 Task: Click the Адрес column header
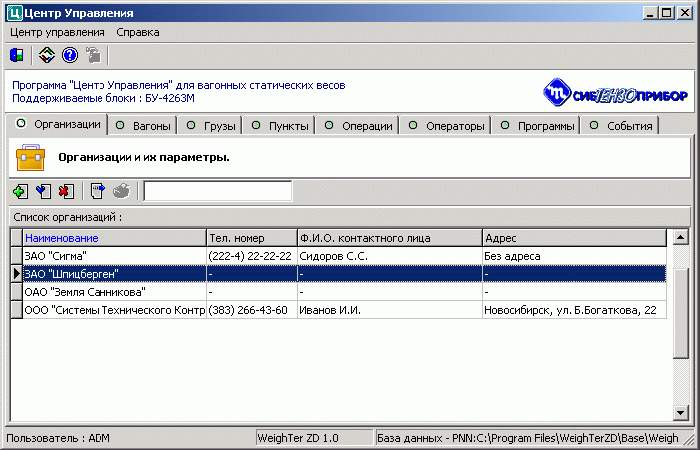click(x=575, y=238)
